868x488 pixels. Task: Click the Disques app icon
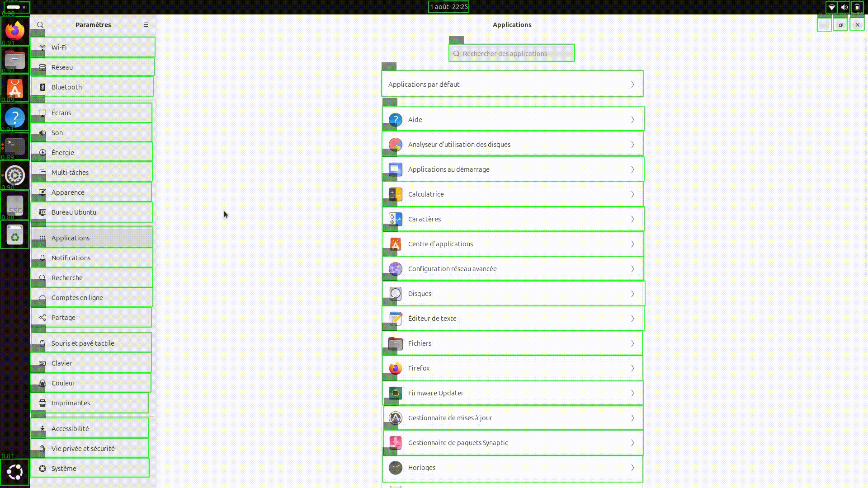click(x=395, y=294)
